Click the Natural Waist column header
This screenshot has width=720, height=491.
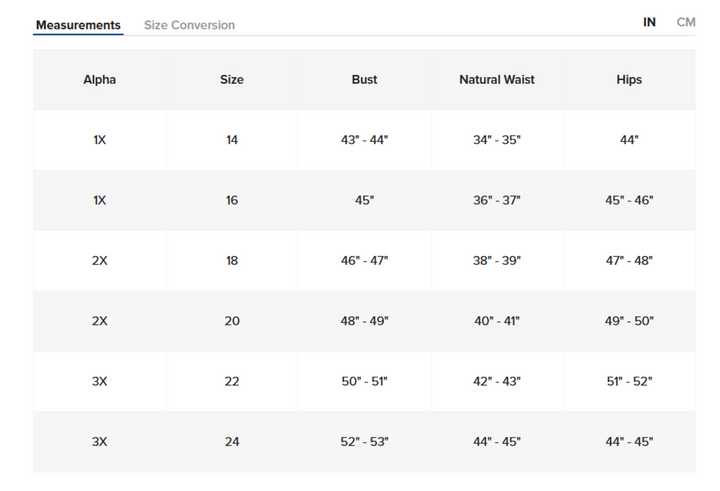[x=497, y=80]
